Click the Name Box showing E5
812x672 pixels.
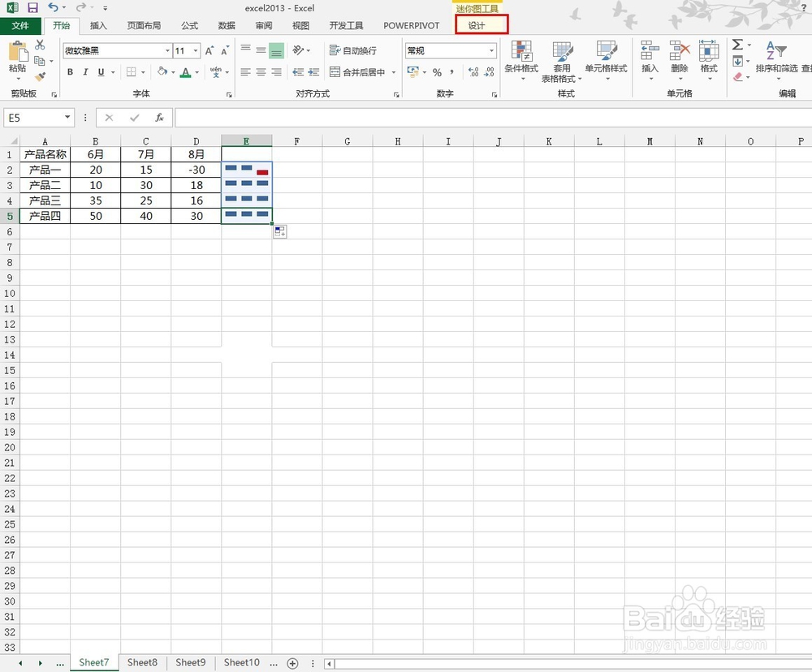32,117
